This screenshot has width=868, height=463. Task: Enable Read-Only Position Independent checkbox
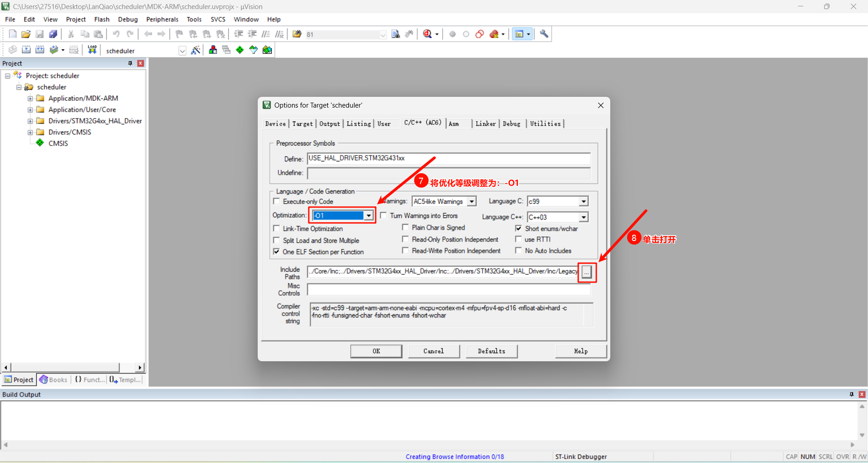406,239
